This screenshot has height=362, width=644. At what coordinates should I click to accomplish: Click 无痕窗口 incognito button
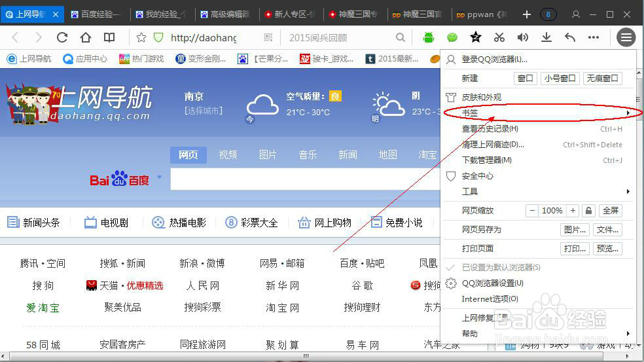(x=603, y=79)
